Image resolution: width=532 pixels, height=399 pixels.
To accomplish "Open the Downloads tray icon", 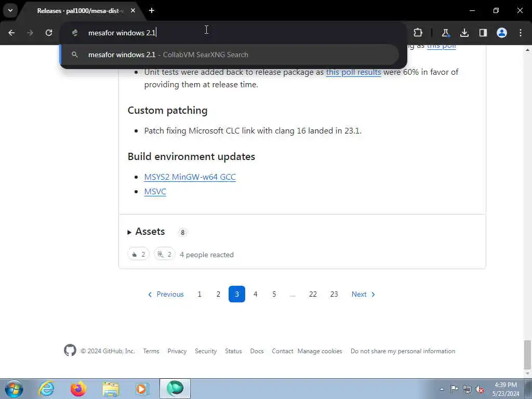I will tap(464, 33).
